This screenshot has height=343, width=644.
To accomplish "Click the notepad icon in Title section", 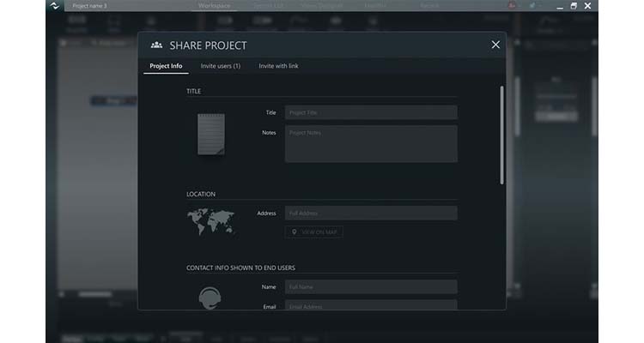I will click(211, 134).
